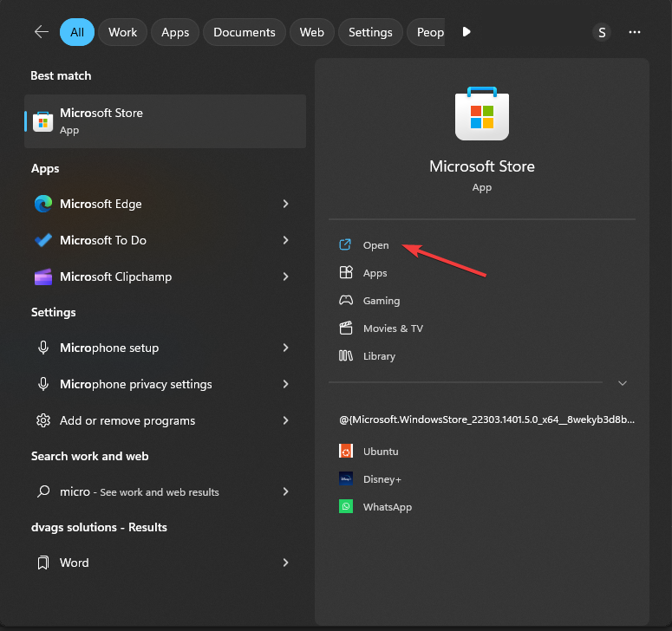This screenshot has height=631, width=672.
Task: Expand Microsoft Edge result chevron
Action: [285, 204]
